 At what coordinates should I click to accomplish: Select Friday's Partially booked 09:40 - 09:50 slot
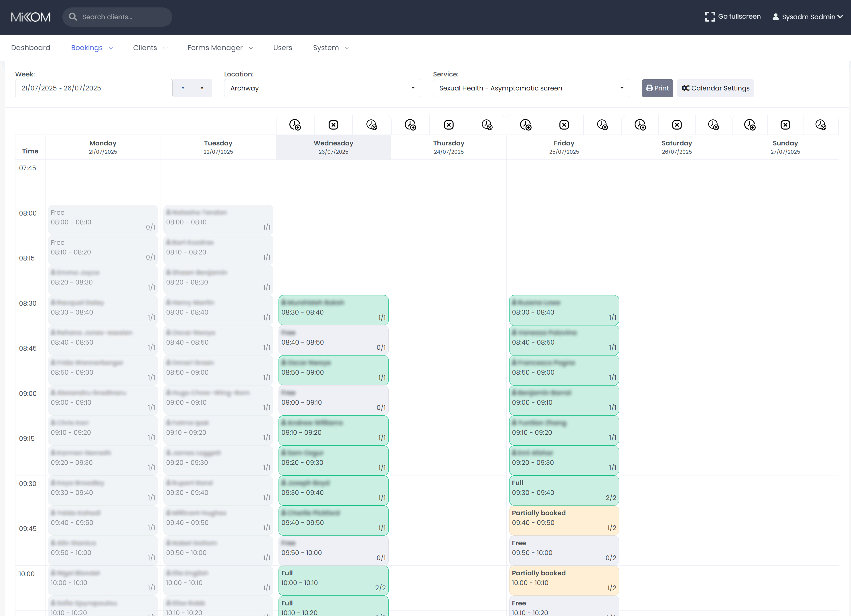(x=564, y=520)
